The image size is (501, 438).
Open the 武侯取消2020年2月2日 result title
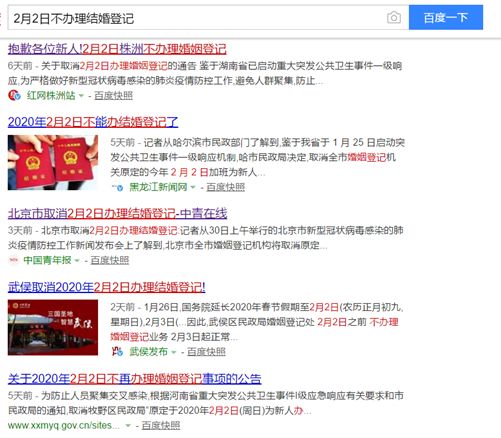point(107,287)
